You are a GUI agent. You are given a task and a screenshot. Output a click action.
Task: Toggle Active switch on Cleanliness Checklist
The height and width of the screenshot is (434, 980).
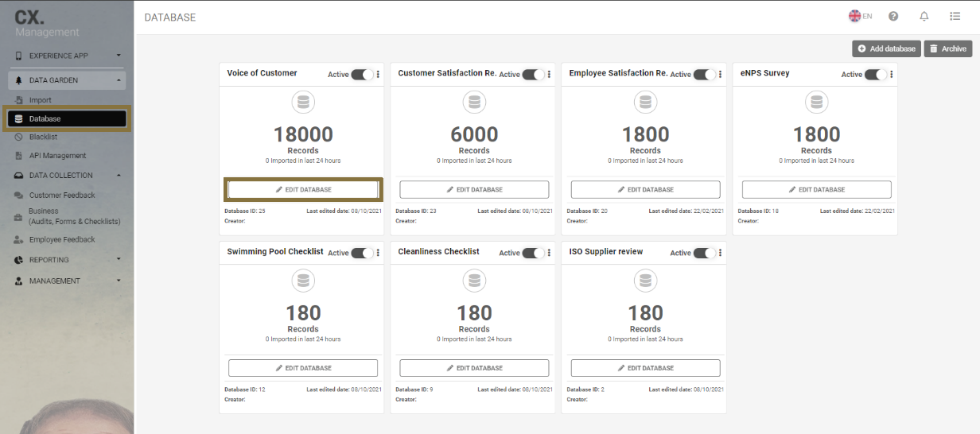(533, 253)
